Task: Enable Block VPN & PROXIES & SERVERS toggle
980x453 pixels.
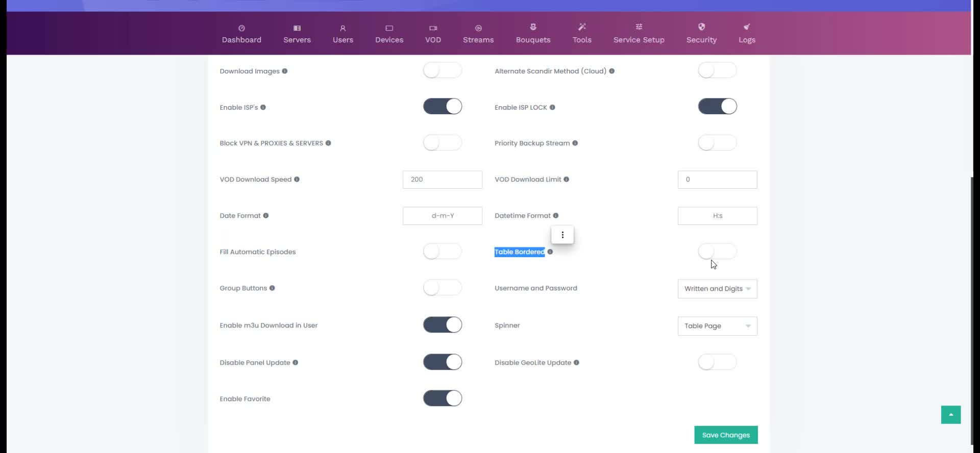Action: coord(443,143)
